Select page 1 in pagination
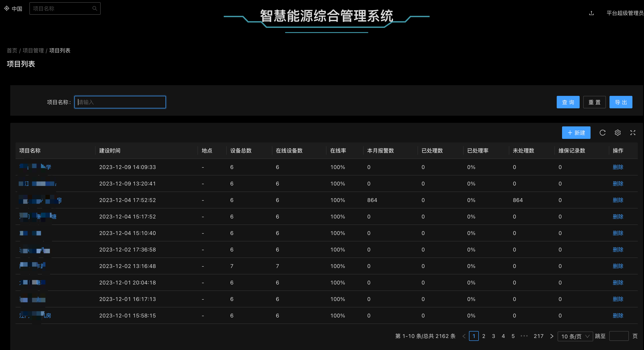This screenshot has width=644, height=350. [474, 336]
